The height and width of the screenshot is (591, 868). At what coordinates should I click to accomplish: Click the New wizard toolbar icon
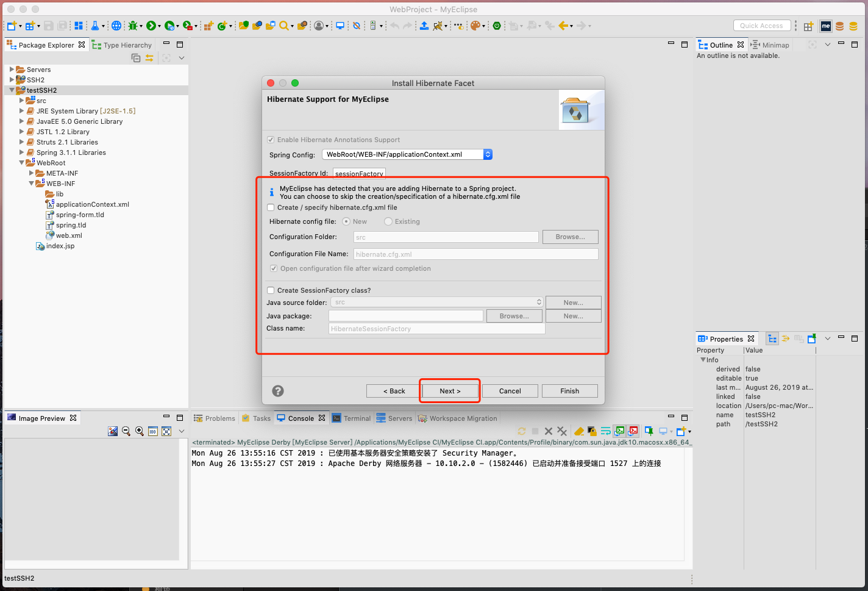(x=11, y=26)
